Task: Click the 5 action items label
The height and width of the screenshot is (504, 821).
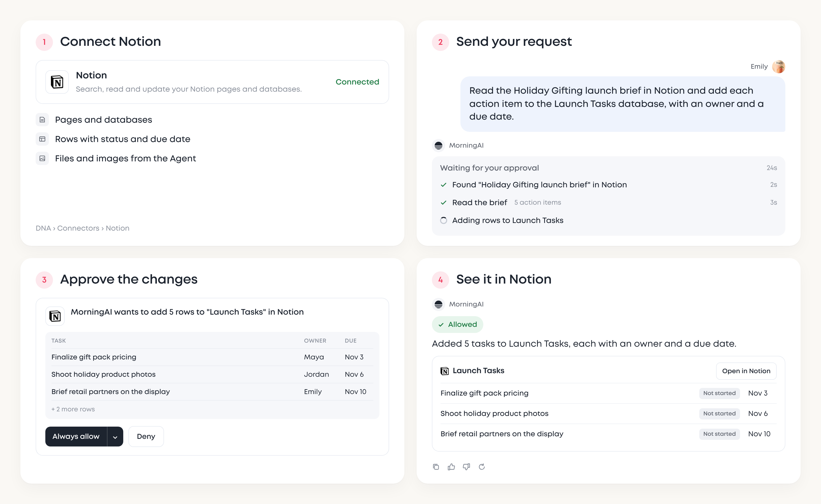Action: (538, 203)
